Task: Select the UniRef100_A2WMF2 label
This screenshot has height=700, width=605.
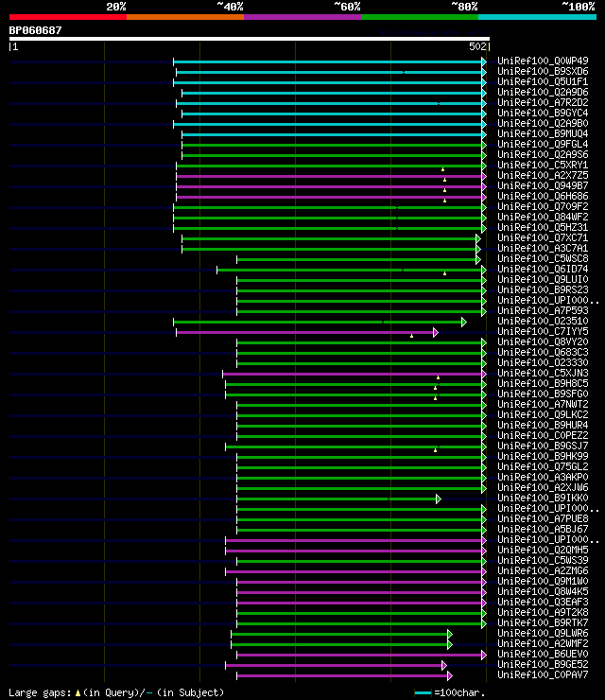Action: tap(543, 644)
